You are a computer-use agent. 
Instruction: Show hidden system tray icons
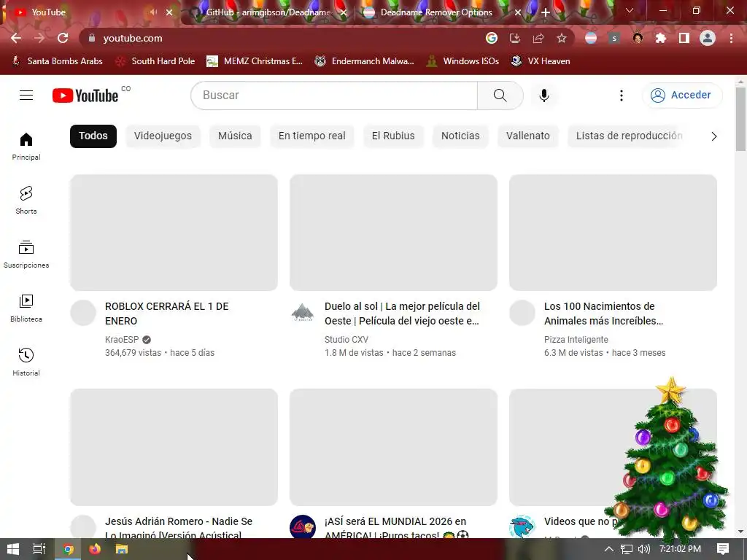tap(609, 549)
